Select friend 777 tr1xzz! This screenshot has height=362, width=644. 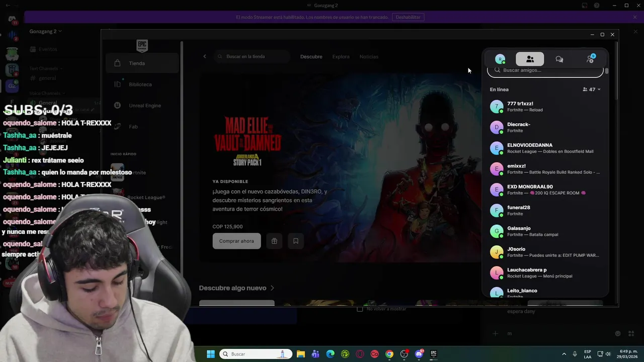[545, 107]
